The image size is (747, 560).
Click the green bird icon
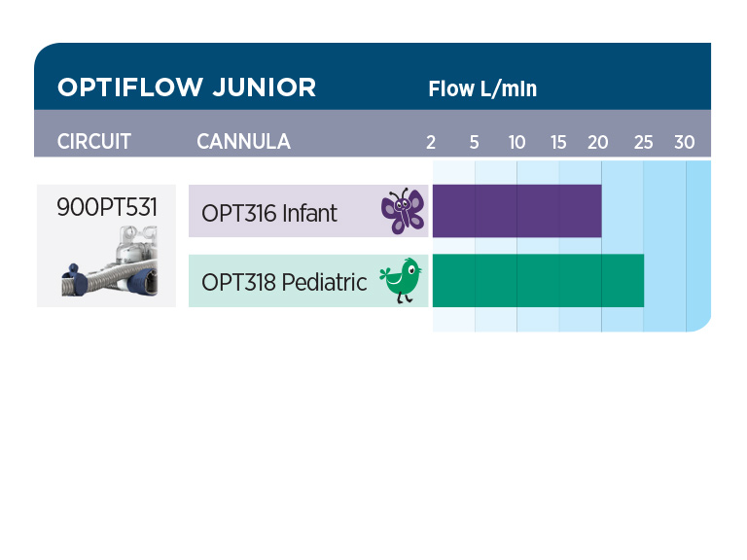401,280
